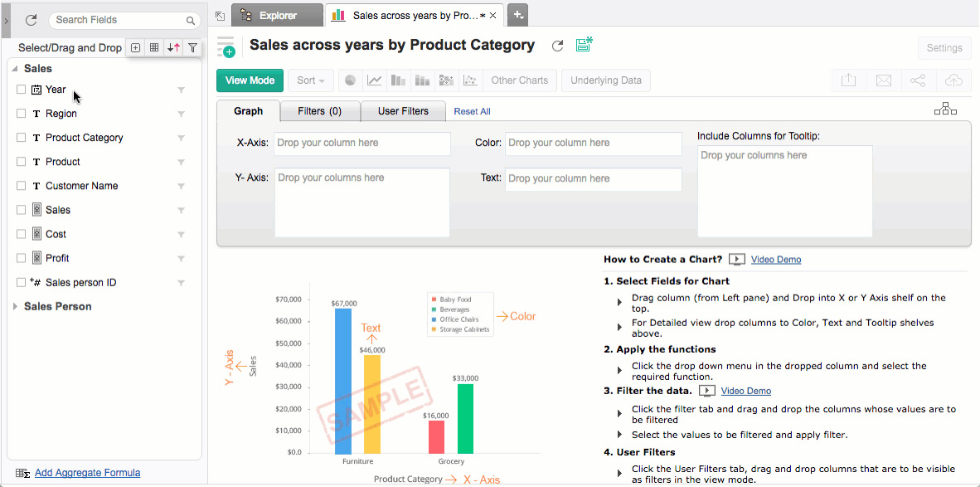Tick the Product Category checkbox
This screenshot has height=487, width=980.
pyautogui.click(x=22, y=138)
